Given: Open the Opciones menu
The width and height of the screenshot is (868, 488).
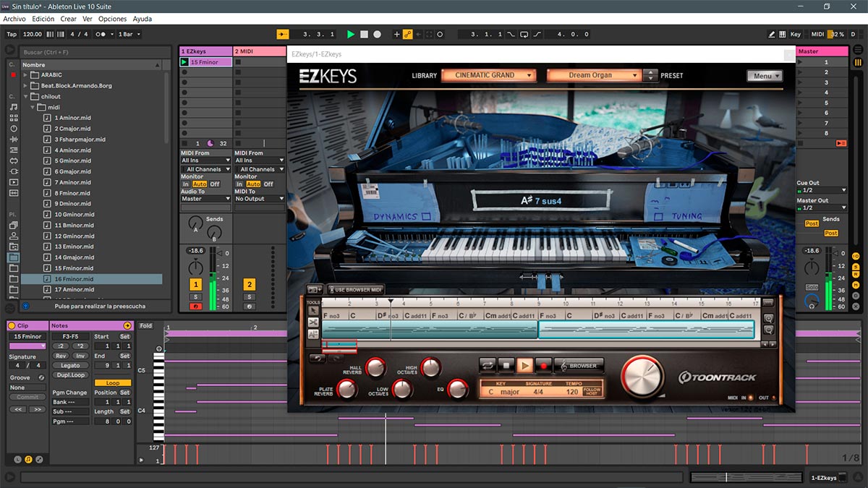Looking at the screenshot, I should pyautogui.click(x=112, y=19).
